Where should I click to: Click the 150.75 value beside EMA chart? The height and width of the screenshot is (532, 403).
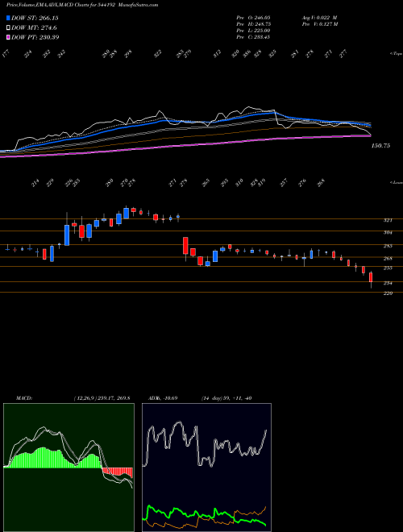pyautogui.click(x=381, y=146)
